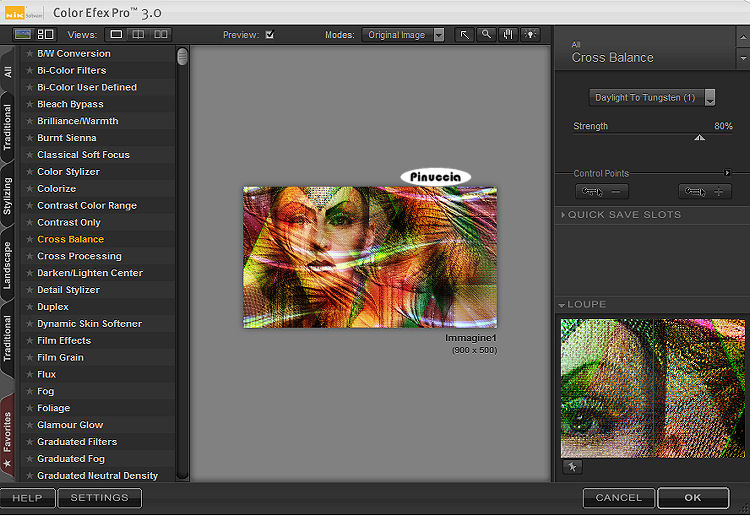Pin the loupe position with pin icon
Image resolution: width=750 pixels, height=516 pixels.
coord(574,467)
